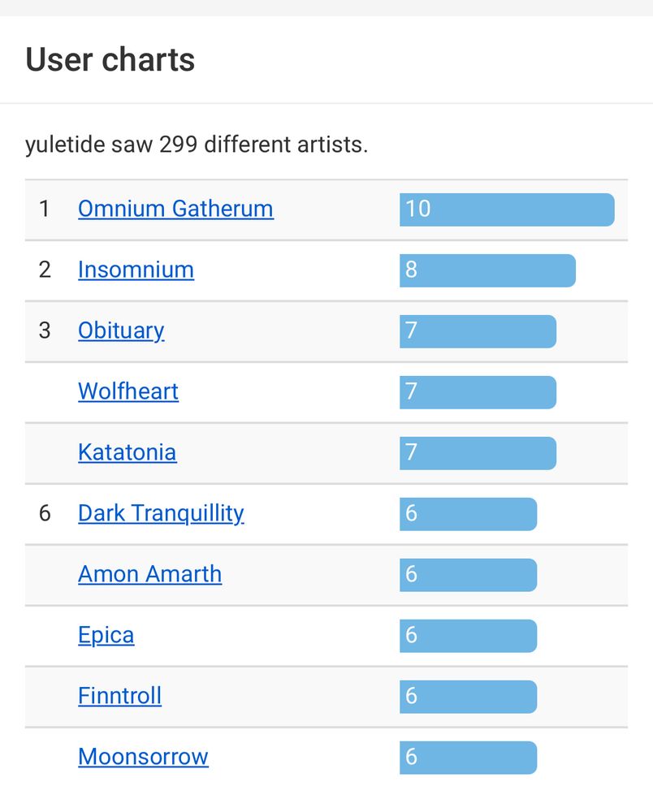
Task: Open the Omnium Gatherum artist link
Action: pyautogui.click(x=175, y=209)
